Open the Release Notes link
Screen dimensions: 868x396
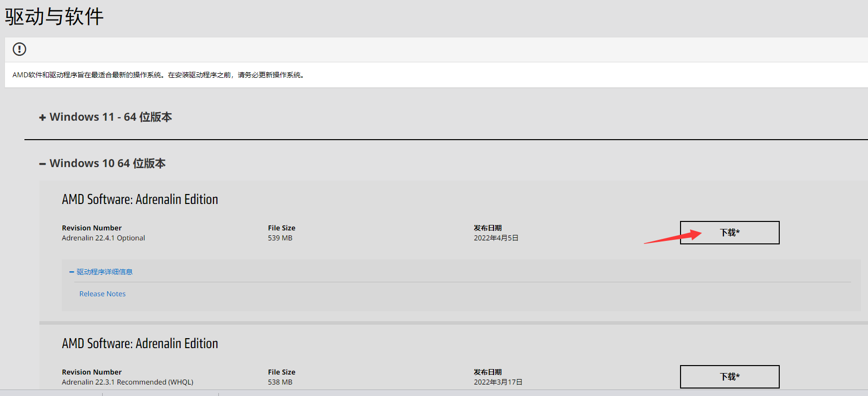103,294
